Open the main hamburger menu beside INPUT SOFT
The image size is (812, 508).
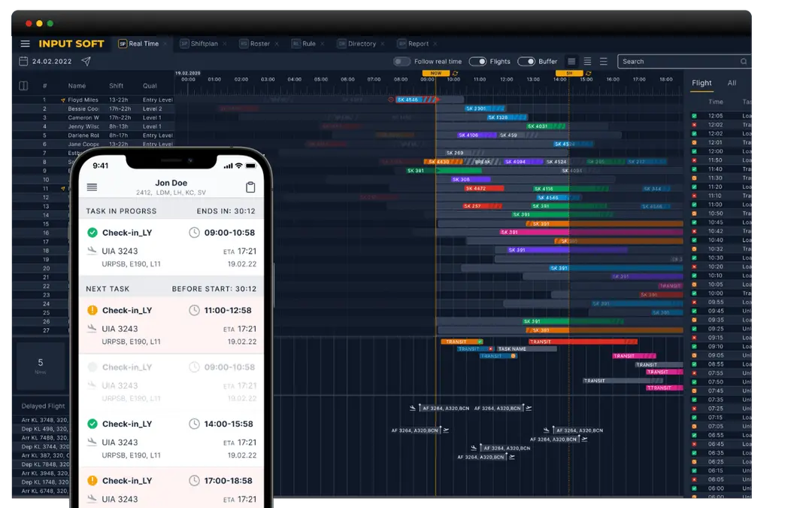click(x=25, y=44)
